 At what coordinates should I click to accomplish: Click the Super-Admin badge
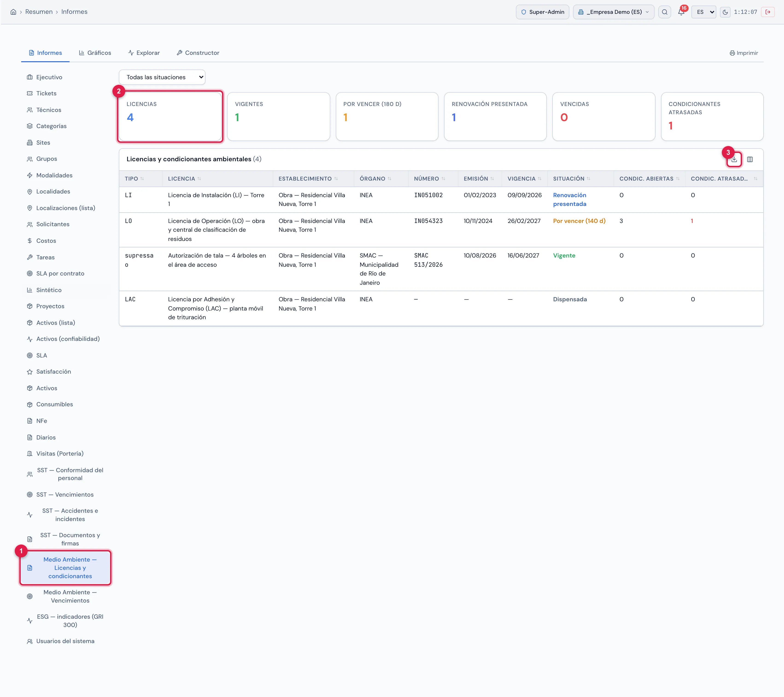coord(542,12)
